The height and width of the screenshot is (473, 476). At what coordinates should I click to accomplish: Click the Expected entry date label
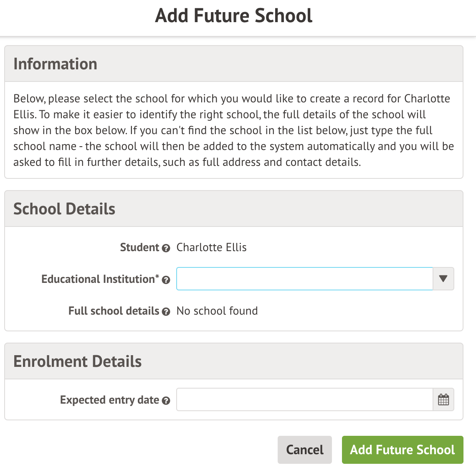tap(109, 400)
